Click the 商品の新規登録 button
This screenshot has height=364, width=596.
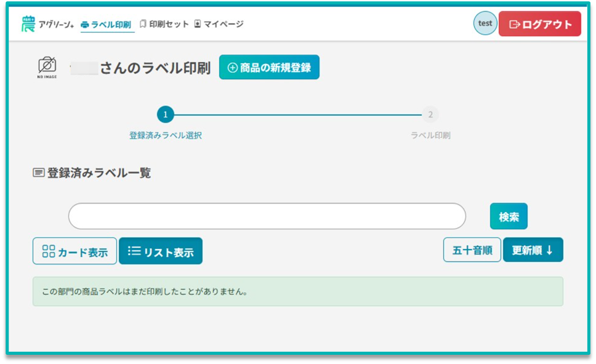pyautogui.click(x=269, y=68)
